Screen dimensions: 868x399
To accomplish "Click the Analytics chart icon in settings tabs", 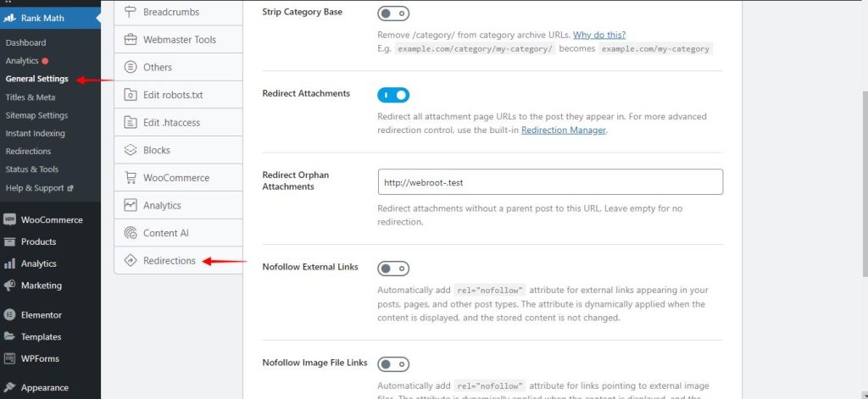I will [x=131, y=205].
